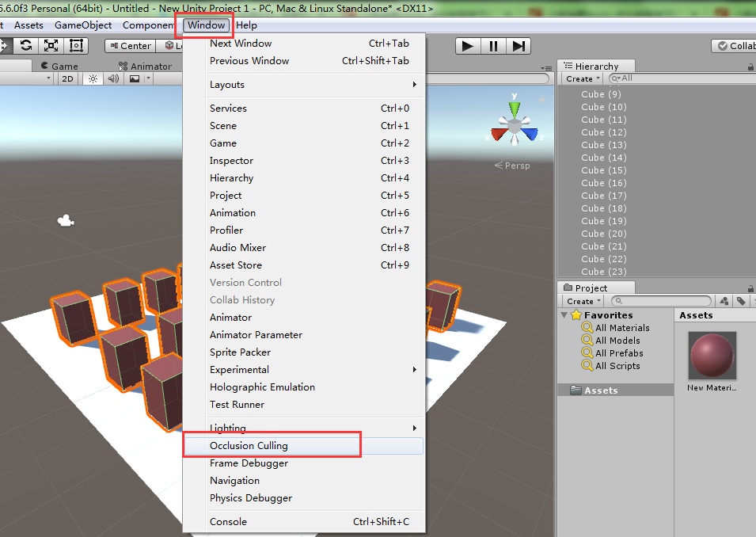
Task: Switch to the Animator tab
Action: [x=146, y=66]
